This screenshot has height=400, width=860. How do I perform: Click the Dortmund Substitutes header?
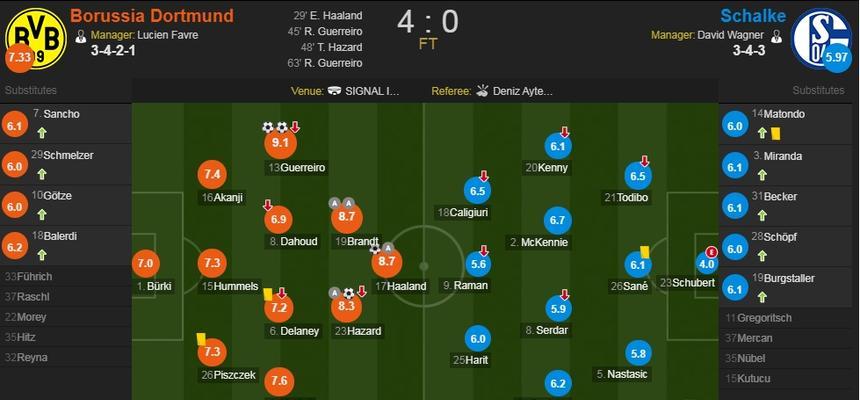[x=31, y=90]
